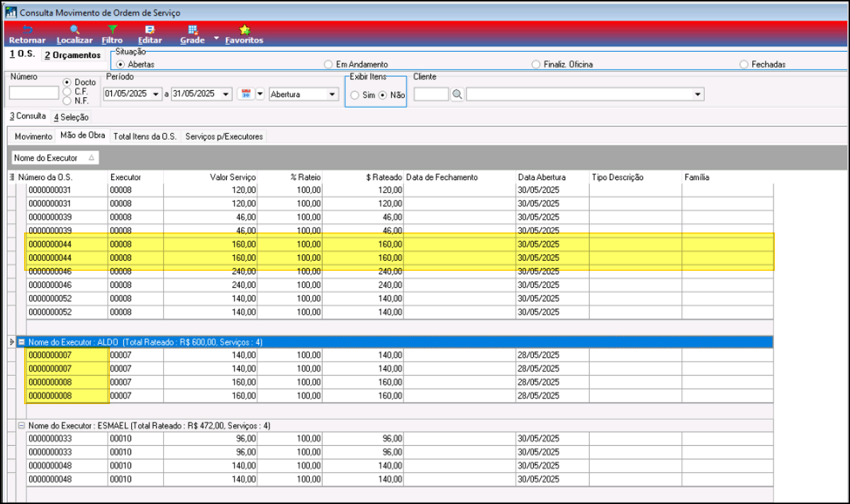
Task: Click the Cliente code input field
Action: [x=431, y=94]
